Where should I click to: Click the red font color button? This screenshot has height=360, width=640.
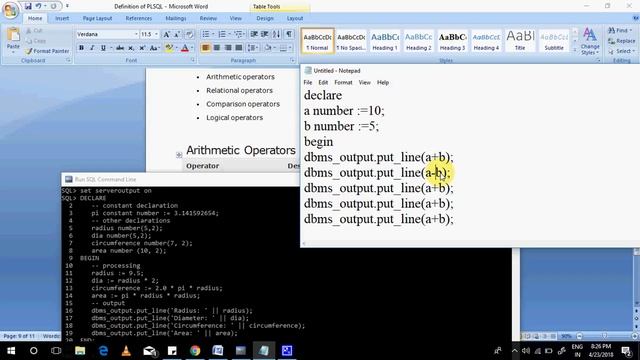(x=184, y=48)
